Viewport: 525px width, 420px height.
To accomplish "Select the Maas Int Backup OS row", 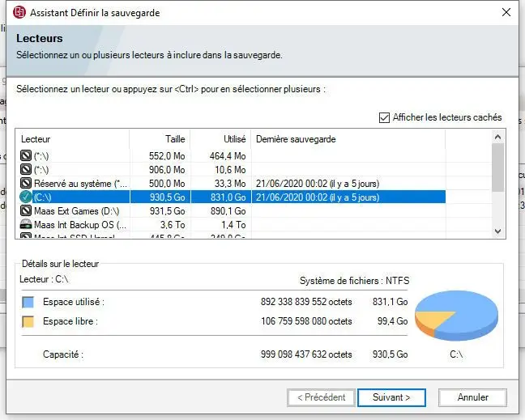I will (x=233, y=225).
